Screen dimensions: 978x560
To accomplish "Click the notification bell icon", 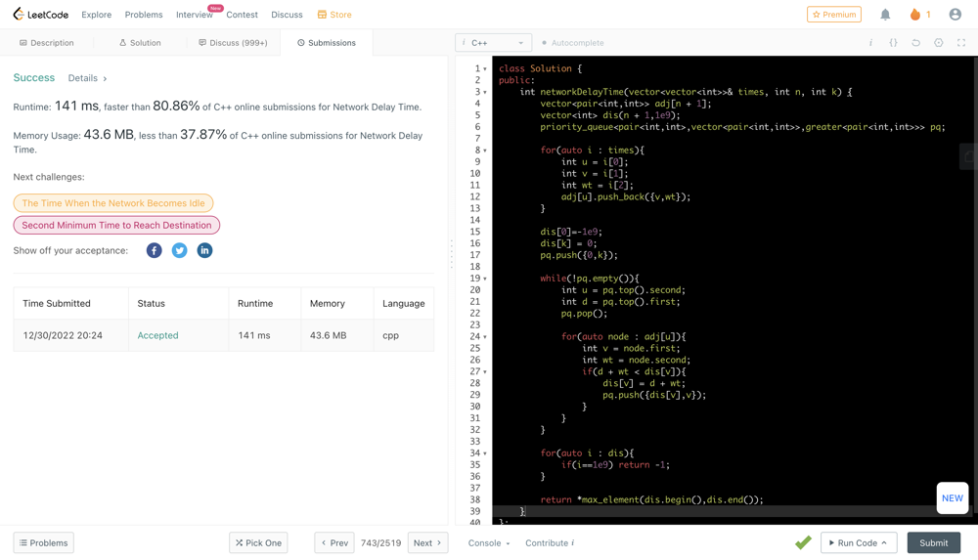I will (885, 15).
